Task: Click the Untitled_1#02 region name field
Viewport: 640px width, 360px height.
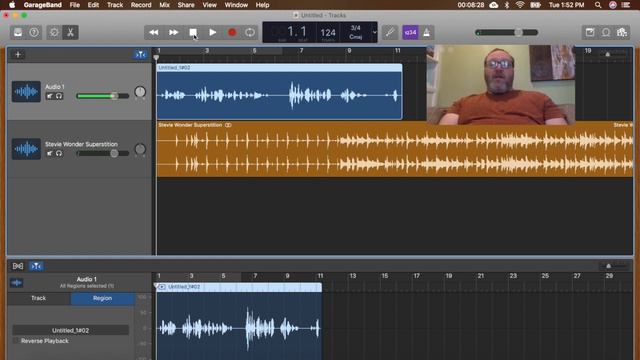Action: (71, 330)
